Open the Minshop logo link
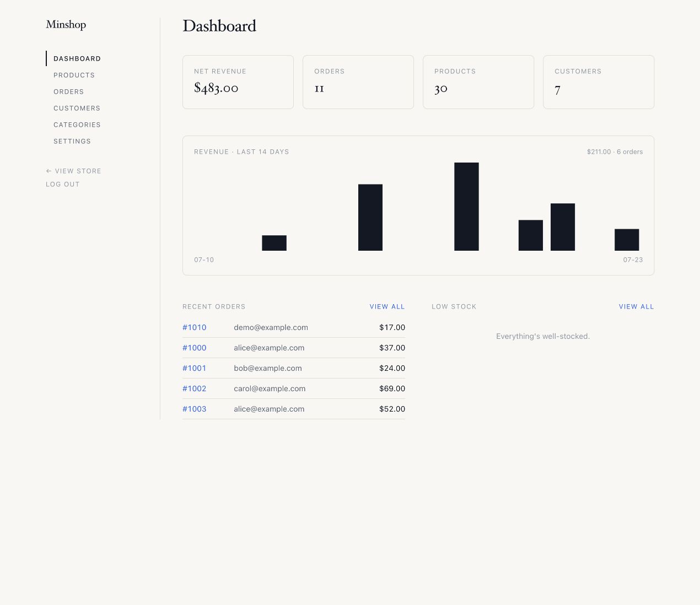 point(66,25)
